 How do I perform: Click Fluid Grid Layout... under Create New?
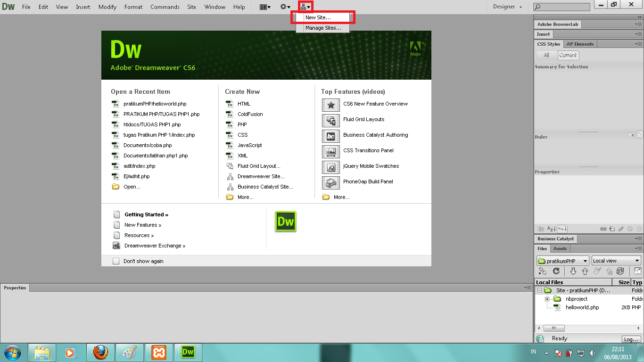click(259, 166)
